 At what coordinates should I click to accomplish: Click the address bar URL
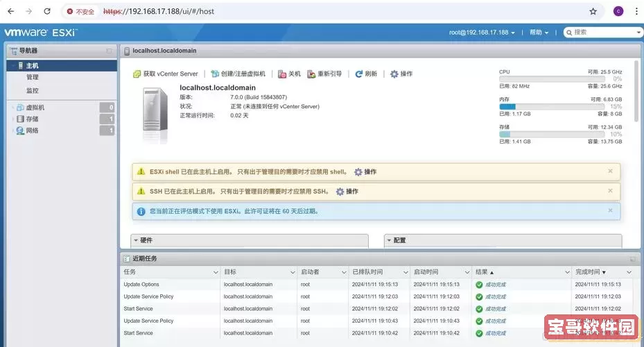point(159,12)
